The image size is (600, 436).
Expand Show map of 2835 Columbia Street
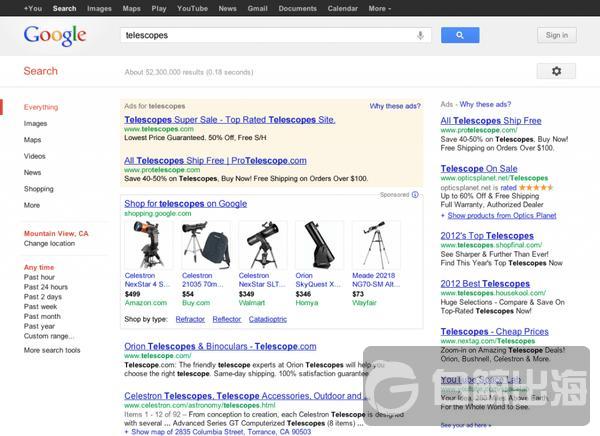221,432
